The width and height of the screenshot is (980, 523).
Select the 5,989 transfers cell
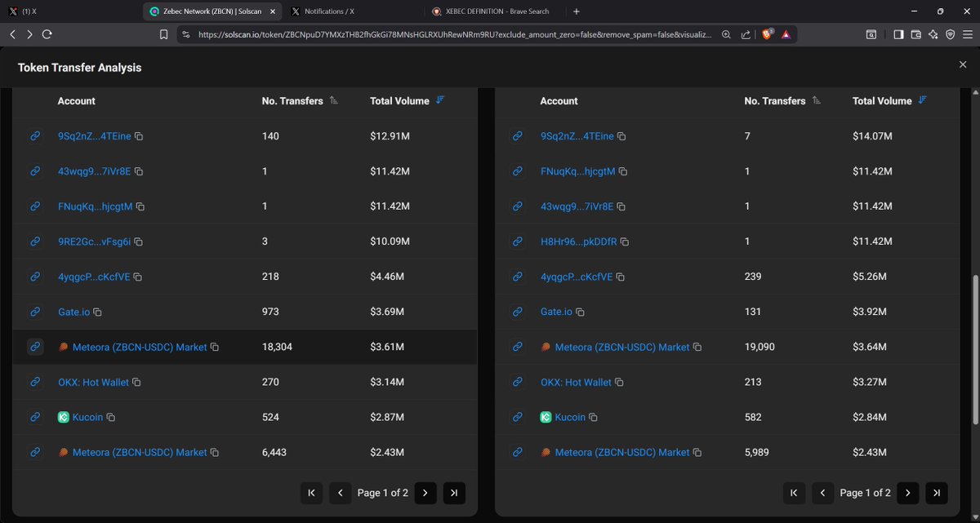[757, 452]
